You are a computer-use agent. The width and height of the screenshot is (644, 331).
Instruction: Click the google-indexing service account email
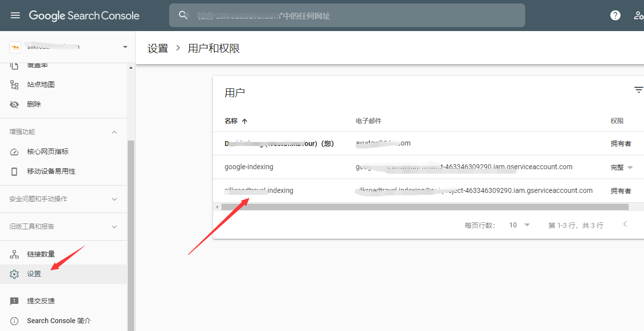(464, 167)
